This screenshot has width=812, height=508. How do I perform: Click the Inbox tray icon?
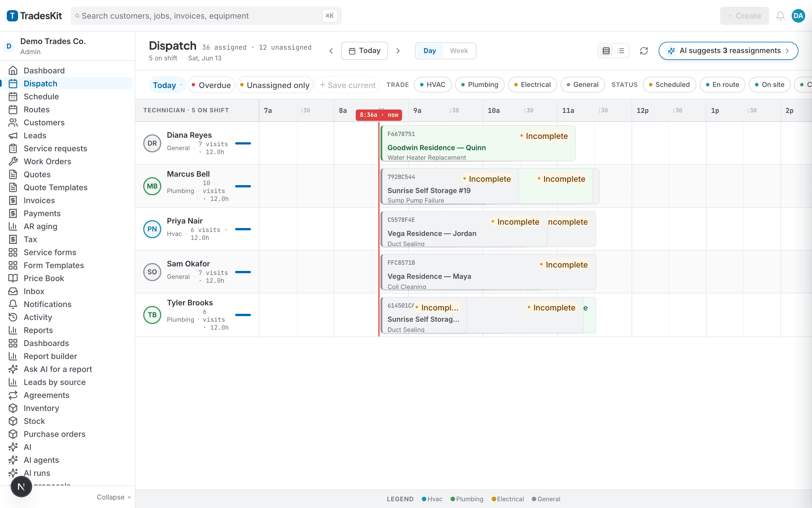coord(13,291)
